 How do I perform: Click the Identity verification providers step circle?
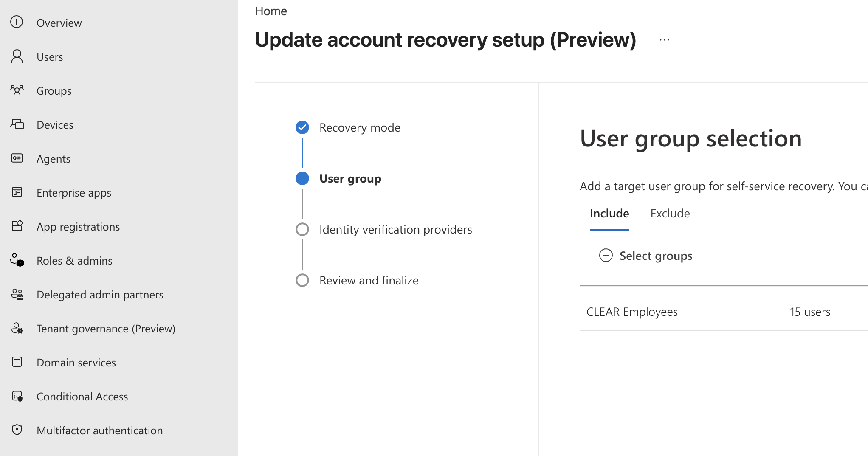(302, 229)
